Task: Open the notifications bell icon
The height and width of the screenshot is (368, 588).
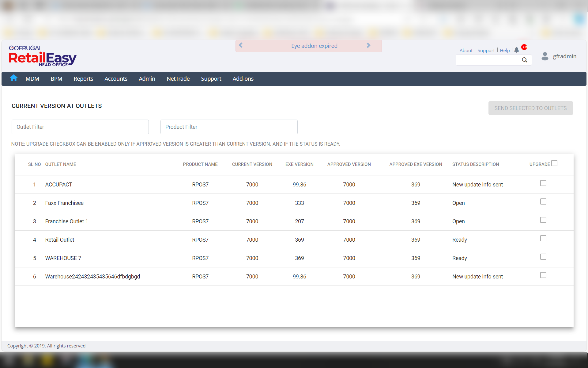Action: pos(517,50)
